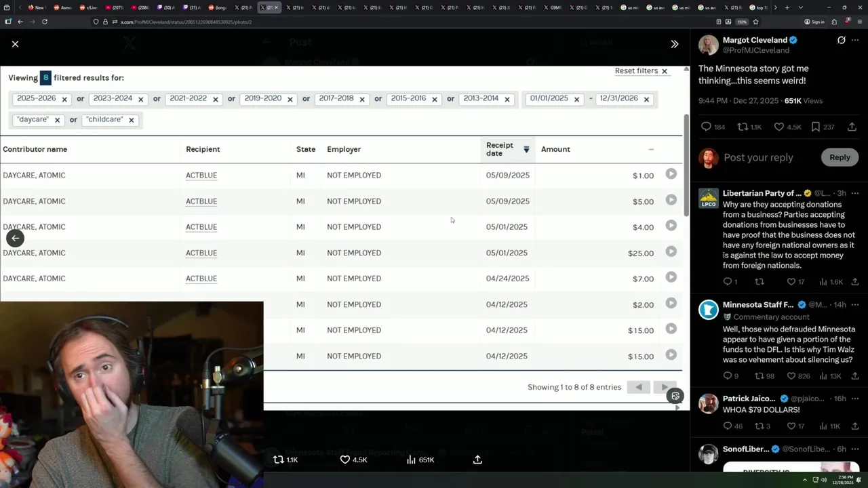Share the Libertarian Party reply
Image resolution: width=868 pixels, height=488 pixels.
[855, 282]
